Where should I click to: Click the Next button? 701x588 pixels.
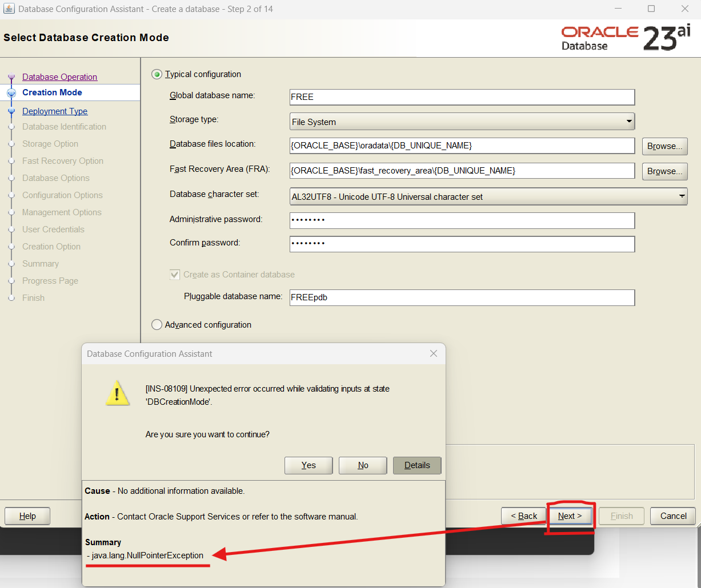(x=570, y=516)
